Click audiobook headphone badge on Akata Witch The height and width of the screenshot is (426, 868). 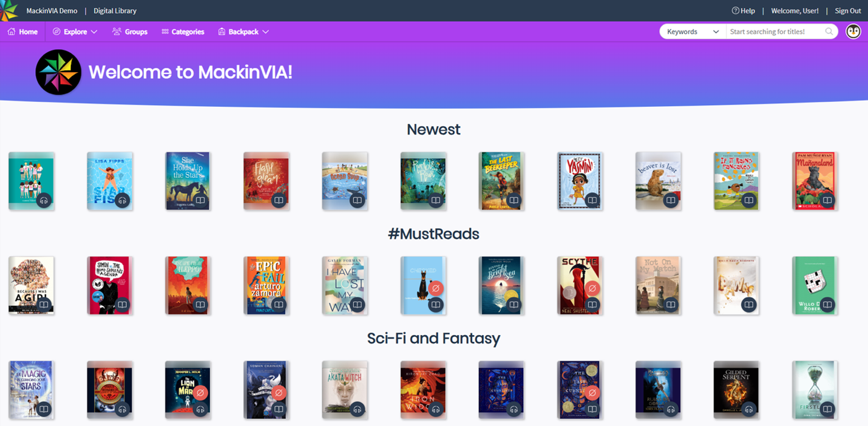pos(357,409)
